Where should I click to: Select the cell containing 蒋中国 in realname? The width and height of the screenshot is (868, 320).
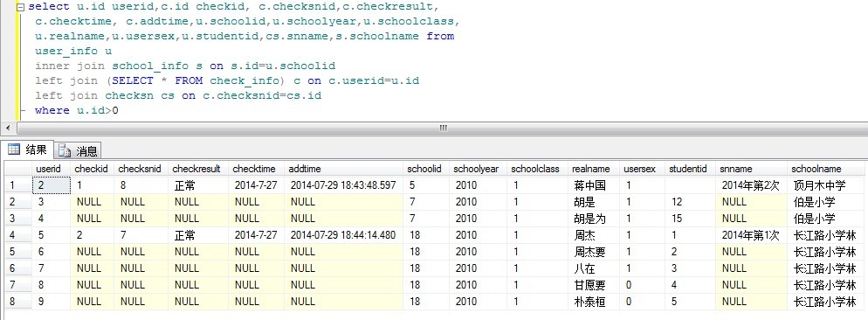point(594,185)
